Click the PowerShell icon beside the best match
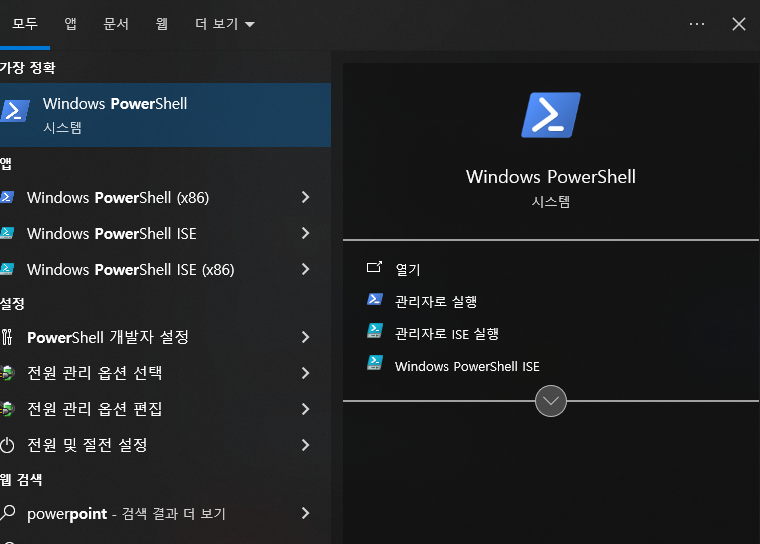 coord(15,111)
